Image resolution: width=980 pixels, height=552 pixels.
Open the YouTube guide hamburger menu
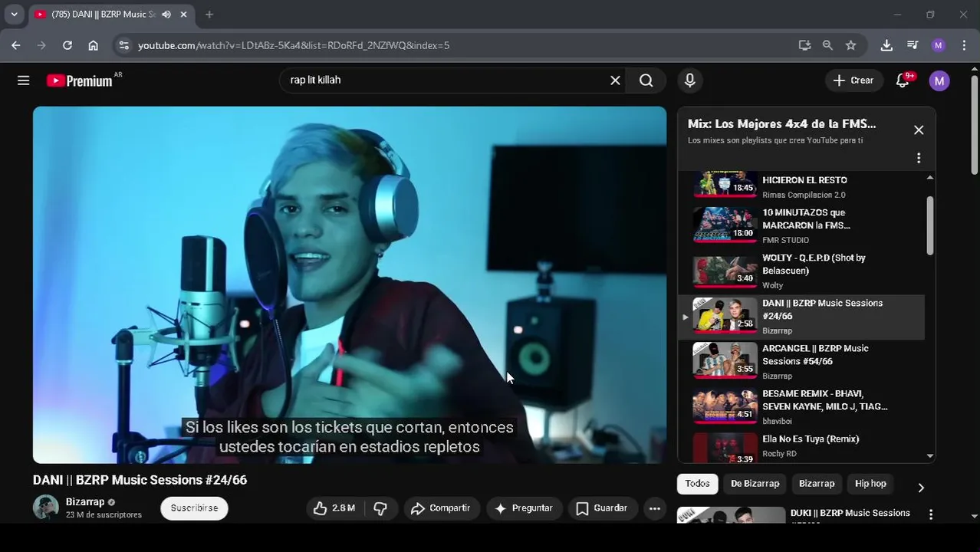tap(24, 80)
